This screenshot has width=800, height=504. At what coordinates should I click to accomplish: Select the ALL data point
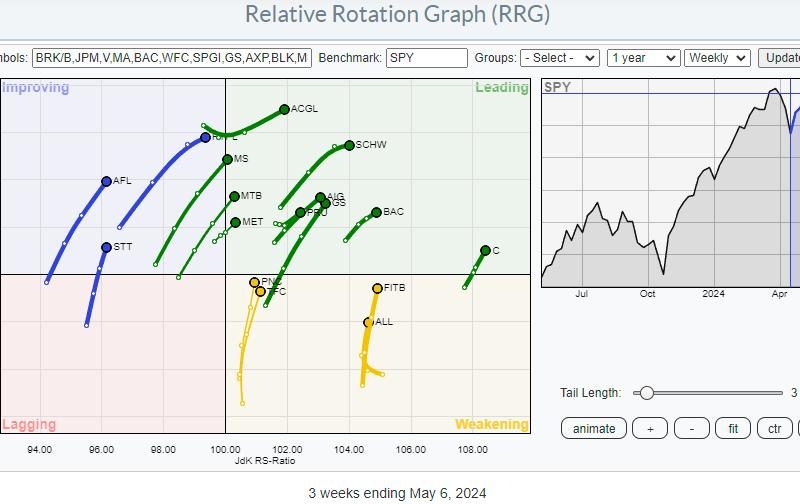click(x=368, y=322)
